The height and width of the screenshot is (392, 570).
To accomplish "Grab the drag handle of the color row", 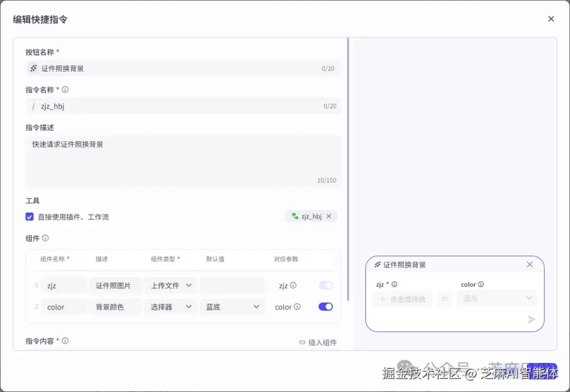I will pos(36,307).
